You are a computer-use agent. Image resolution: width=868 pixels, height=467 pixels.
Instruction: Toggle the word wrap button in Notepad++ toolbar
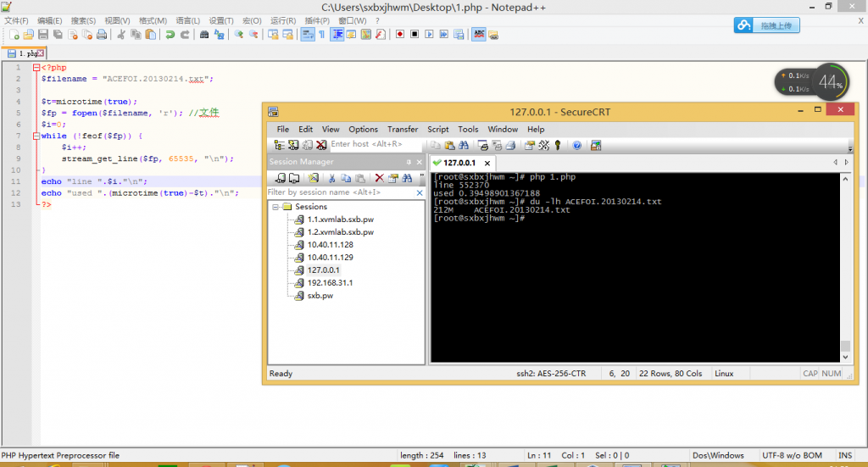[x=308, y=35]
